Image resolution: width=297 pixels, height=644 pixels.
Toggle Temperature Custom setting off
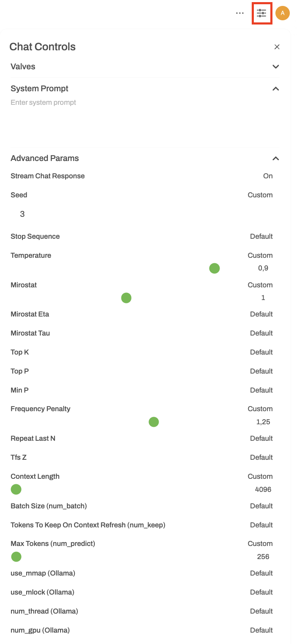point(260,256)
